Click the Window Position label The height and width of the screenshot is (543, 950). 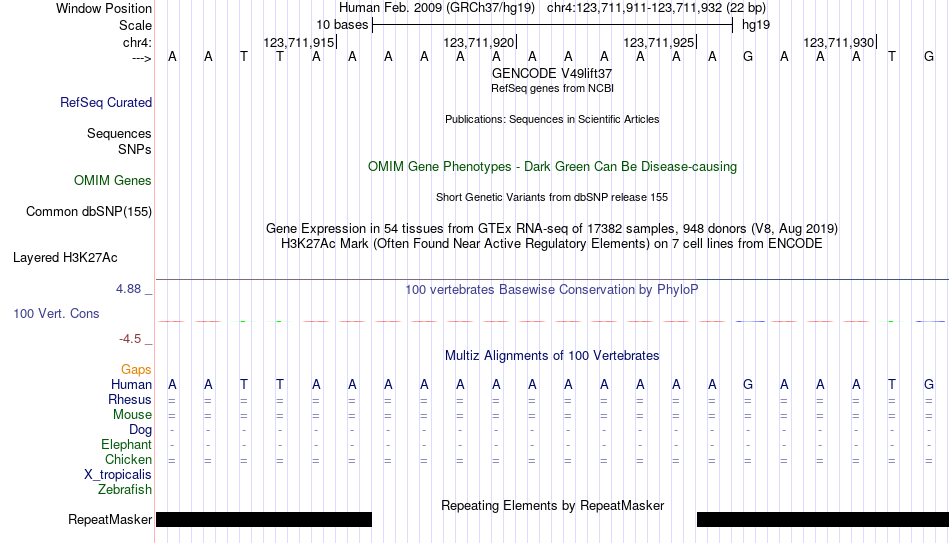click(104, 8)
